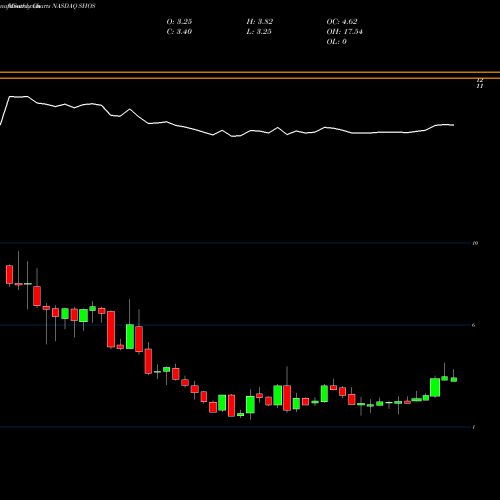Click the OL: 0 reading
The image size is (500, 500).
click(337, 41)
